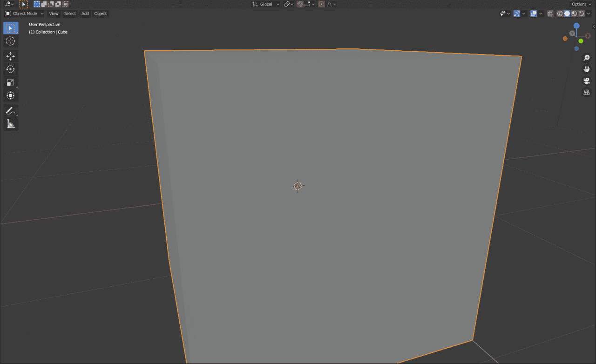Image resolution: width=596 pixels, height=364 pixels.
Task: Activate the Transform tool
Action: click(10, 95)
